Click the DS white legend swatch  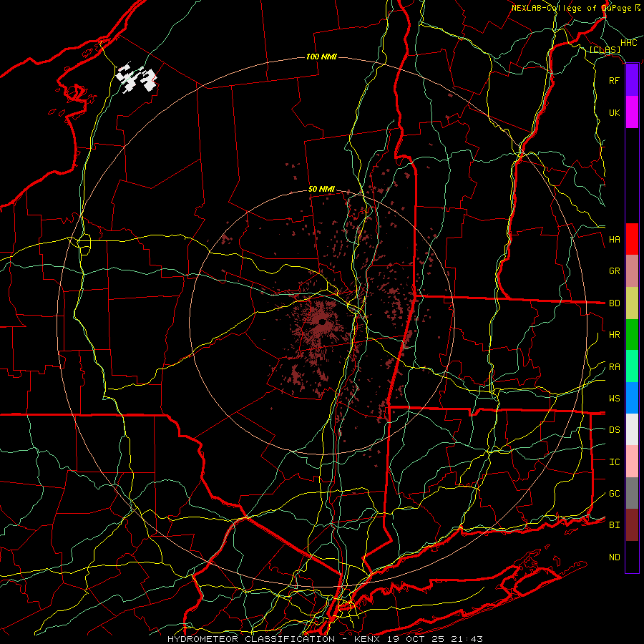coord(632,429)
